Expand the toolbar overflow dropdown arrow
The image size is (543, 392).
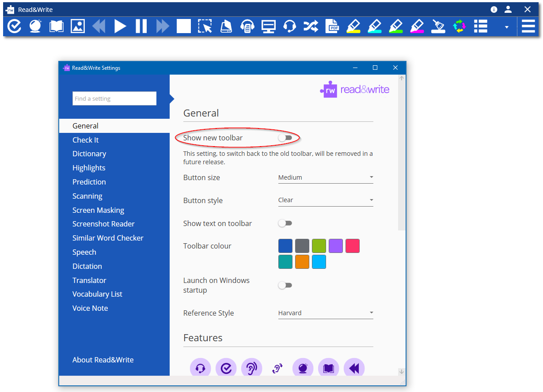[507, 27]
